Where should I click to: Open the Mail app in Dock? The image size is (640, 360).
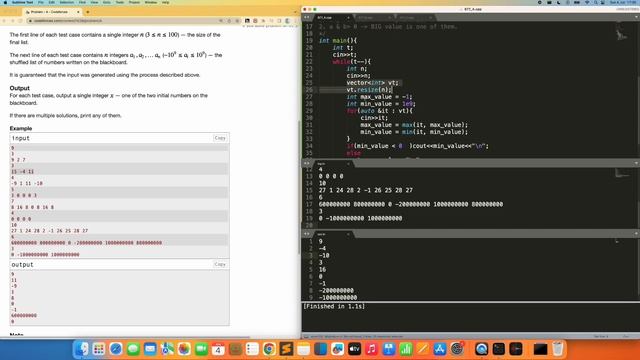pos(150,349)
